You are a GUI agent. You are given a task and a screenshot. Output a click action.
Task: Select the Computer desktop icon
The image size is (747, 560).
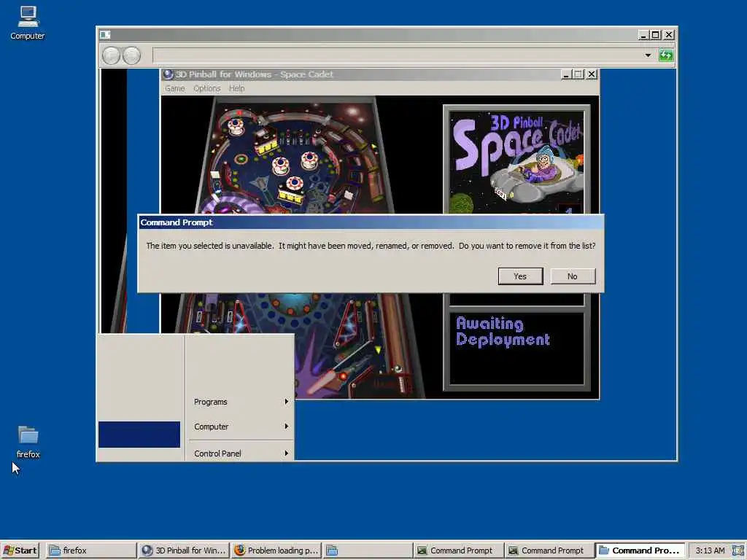coord(28,23)
